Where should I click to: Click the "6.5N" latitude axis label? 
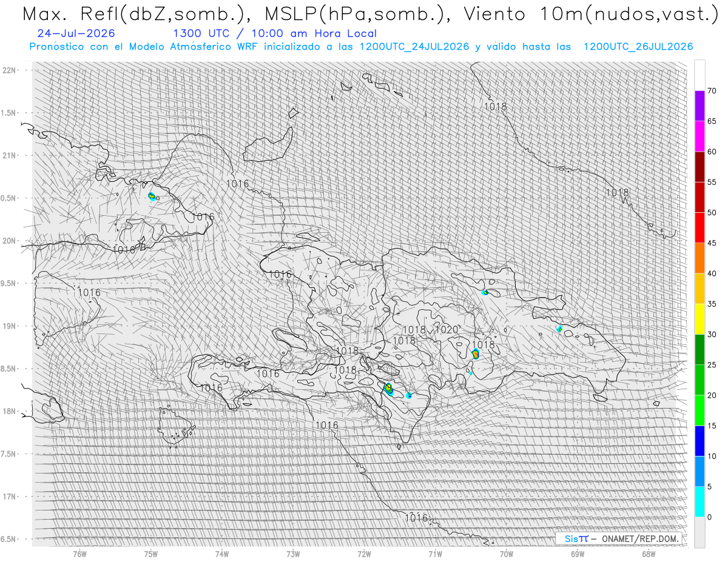[8, 539]
